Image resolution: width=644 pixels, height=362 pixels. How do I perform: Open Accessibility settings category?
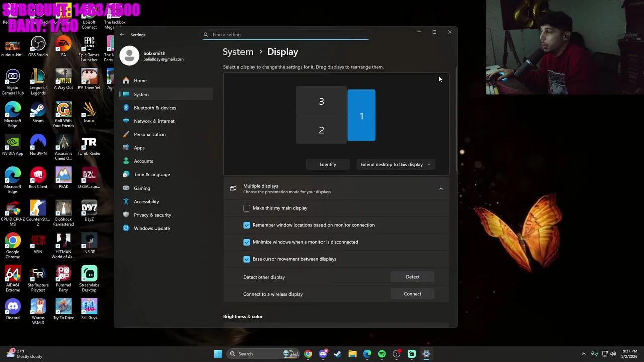(x=167, y=202)
